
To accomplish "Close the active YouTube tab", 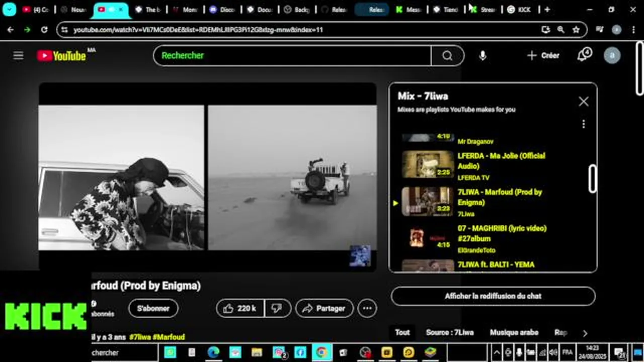I will click(120, 9).
